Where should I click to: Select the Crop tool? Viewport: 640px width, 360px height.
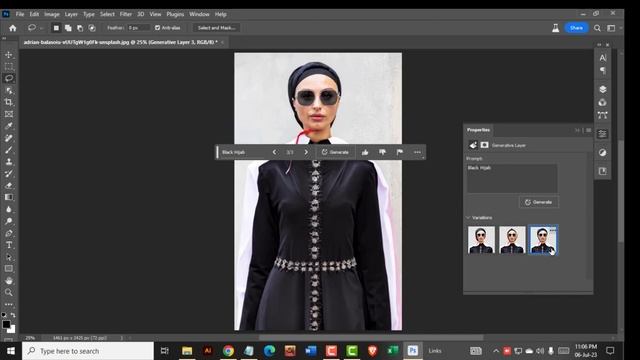[9, 102]
